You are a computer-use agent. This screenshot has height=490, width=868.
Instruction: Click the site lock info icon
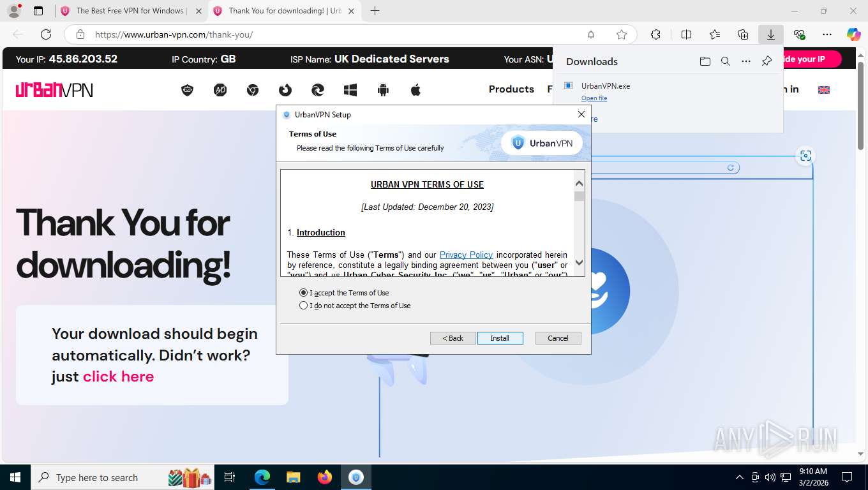(80, 34)
